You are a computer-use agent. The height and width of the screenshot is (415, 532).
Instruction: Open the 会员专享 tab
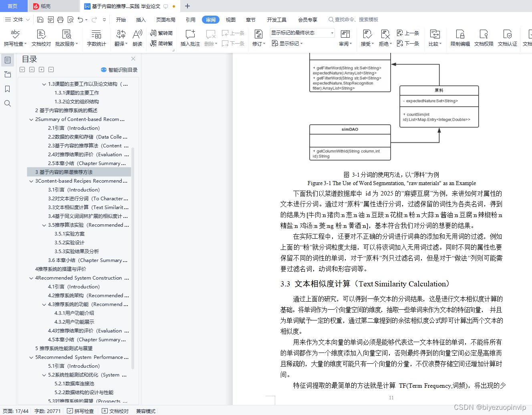pos(308,20)
